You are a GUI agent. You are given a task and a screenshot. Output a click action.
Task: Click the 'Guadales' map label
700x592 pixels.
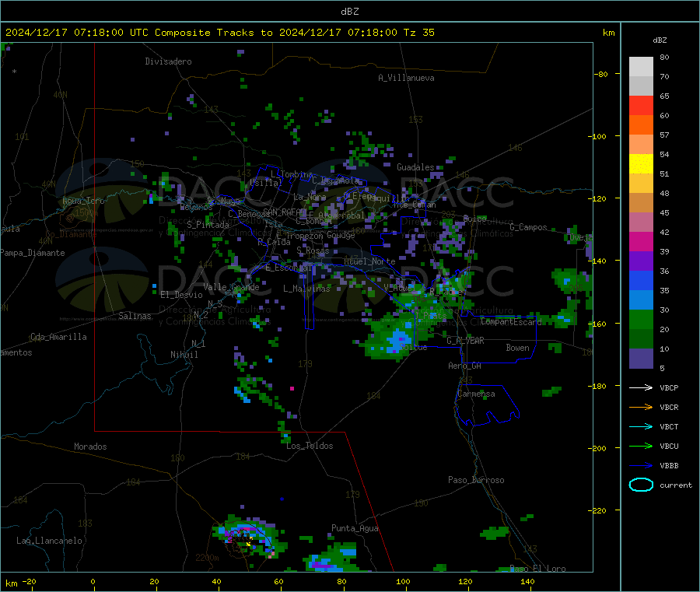point(415,167)
